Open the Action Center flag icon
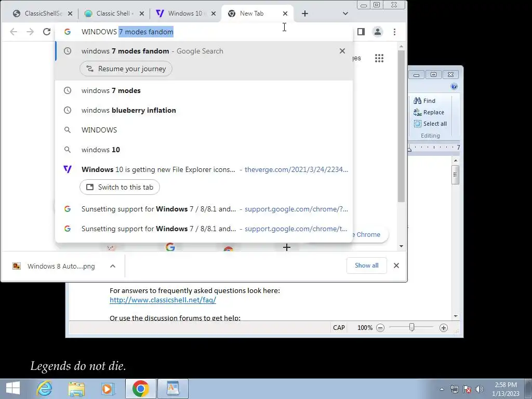The image size is (532, 399). pos(467,389)
